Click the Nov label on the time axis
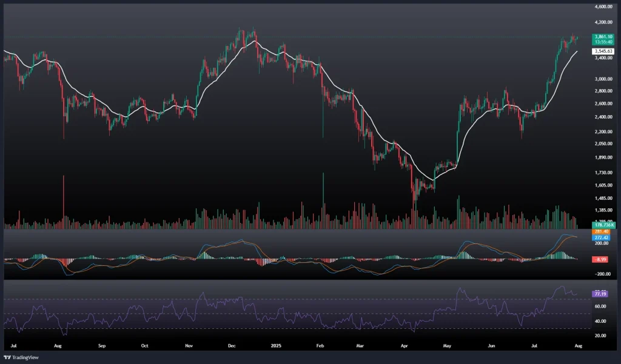This screenshot has width=621, height=364. tap(189, 345)
